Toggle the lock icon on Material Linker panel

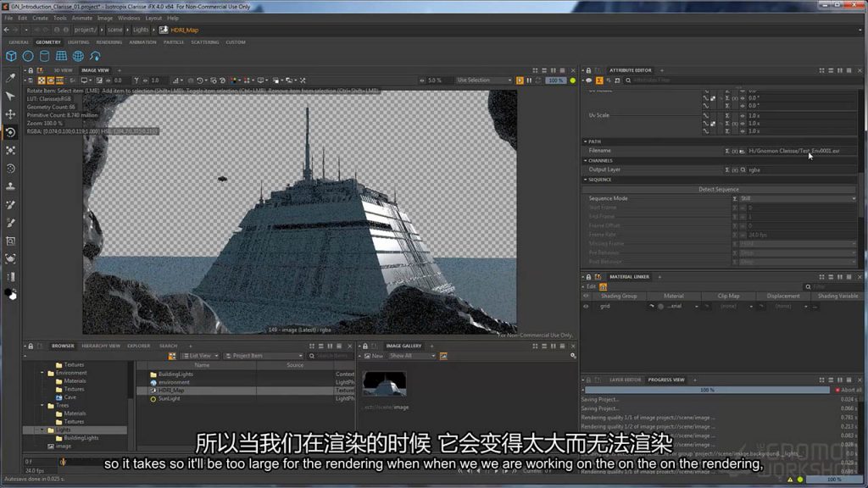(588, 277)
